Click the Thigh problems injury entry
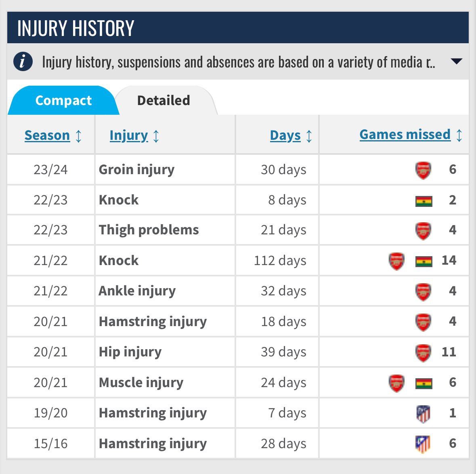This screenshot has height=474, width=476. pos(149,230)
